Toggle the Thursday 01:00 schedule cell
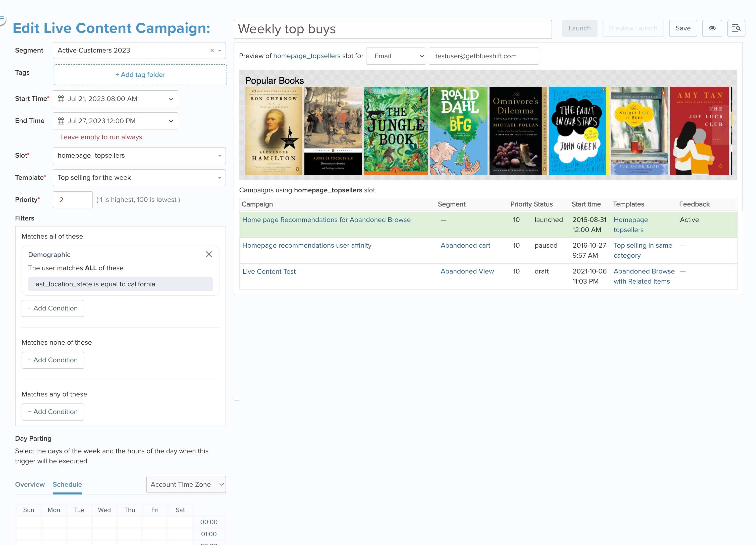Image resolution: width=756 pixels, height=545 pixels. (130, 534)
